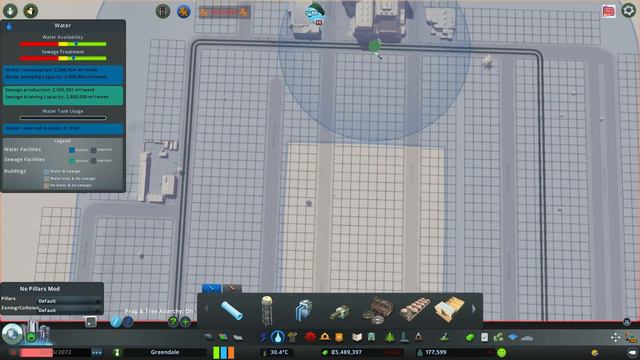The height and width of the screenshot is (360, 640).
Task: Open the Unique buildings menu
Action: pos(404,337)
